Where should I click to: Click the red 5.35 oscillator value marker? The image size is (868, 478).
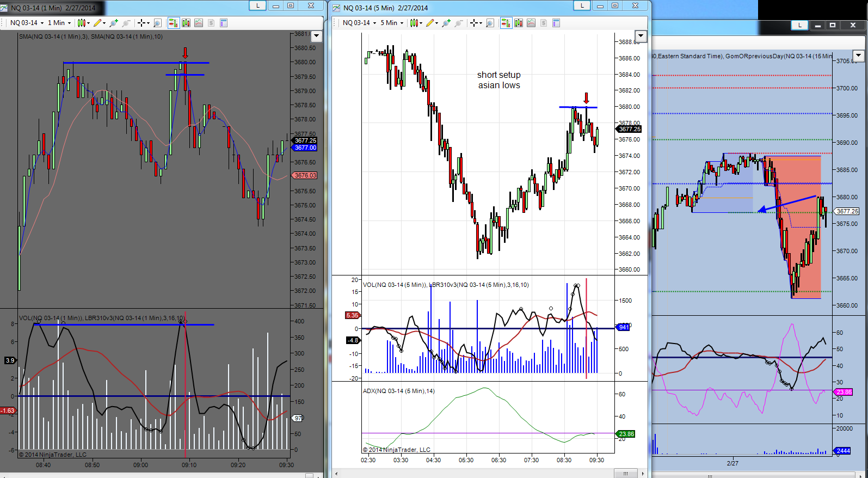click(353, 315)
